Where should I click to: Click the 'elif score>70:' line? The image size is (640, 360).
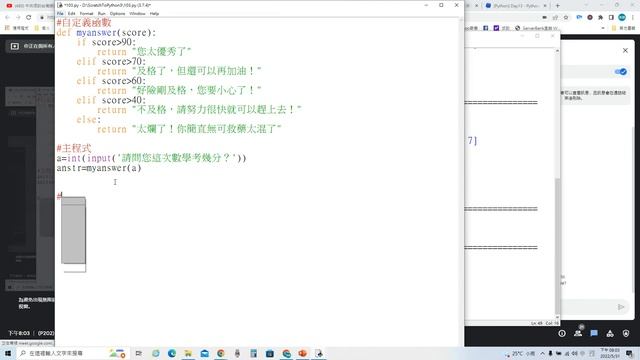[111, 62]
